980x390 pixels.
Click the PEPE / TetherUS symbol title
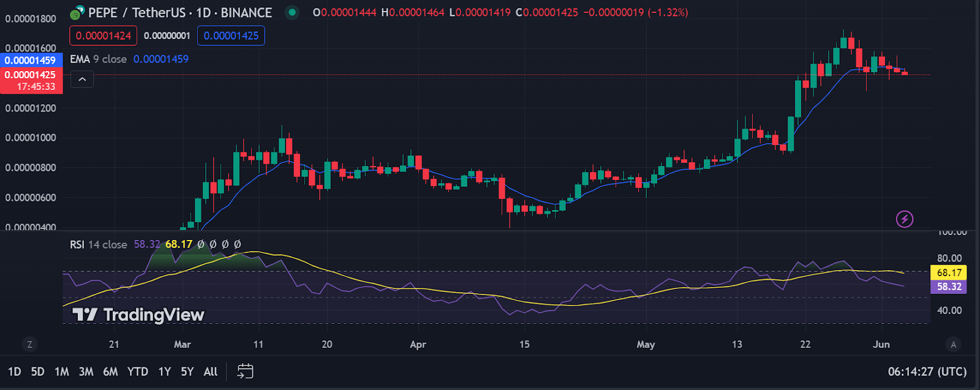tap(138, 12)
